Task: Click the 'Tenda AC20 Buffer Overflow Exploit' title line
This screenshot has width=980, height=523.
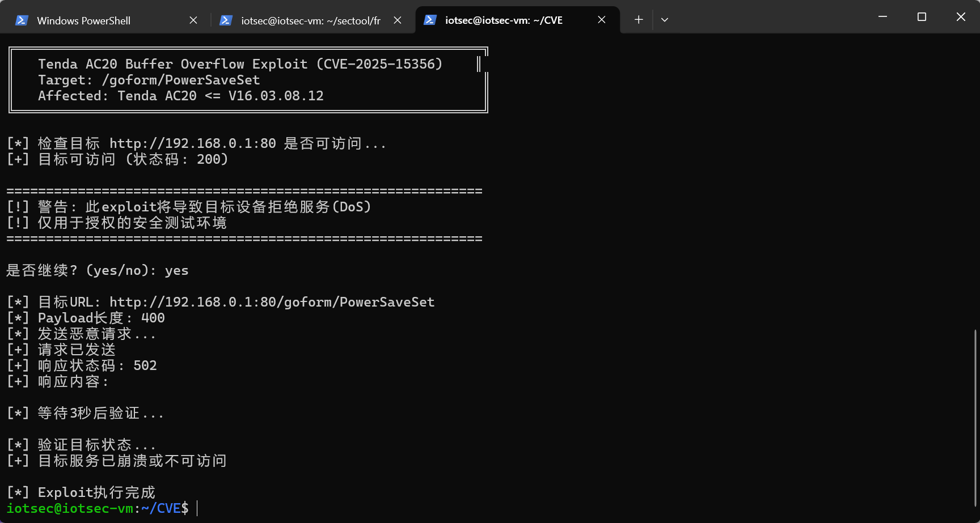Action: (240, 64)
